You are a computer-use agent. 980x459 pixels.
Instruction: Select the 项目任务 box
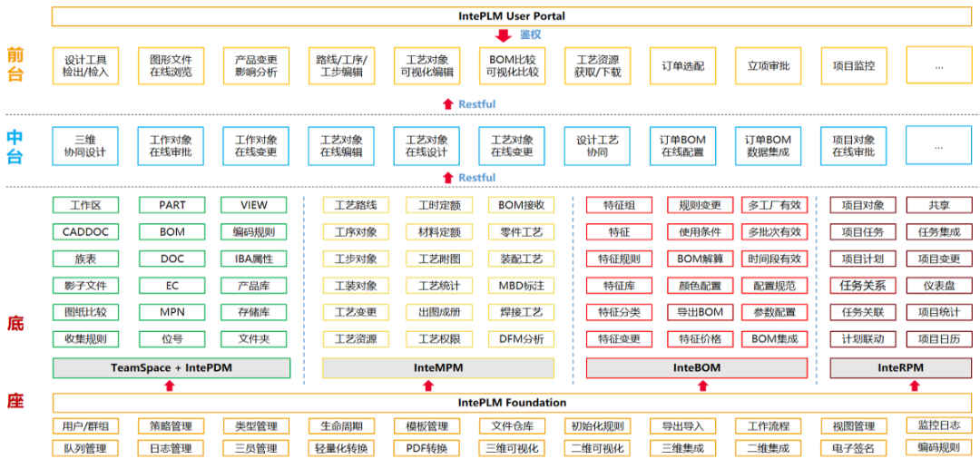pos(863,231)
